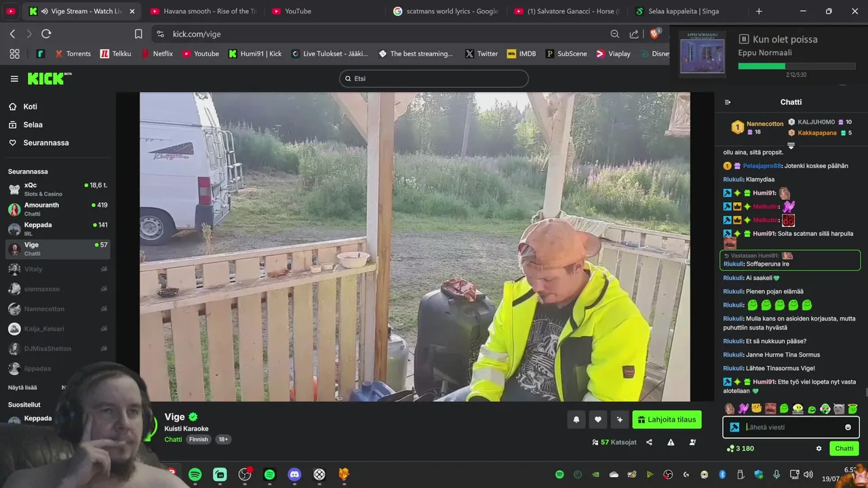
Task: Click the Finnish language tag
Action: [199, 439]
